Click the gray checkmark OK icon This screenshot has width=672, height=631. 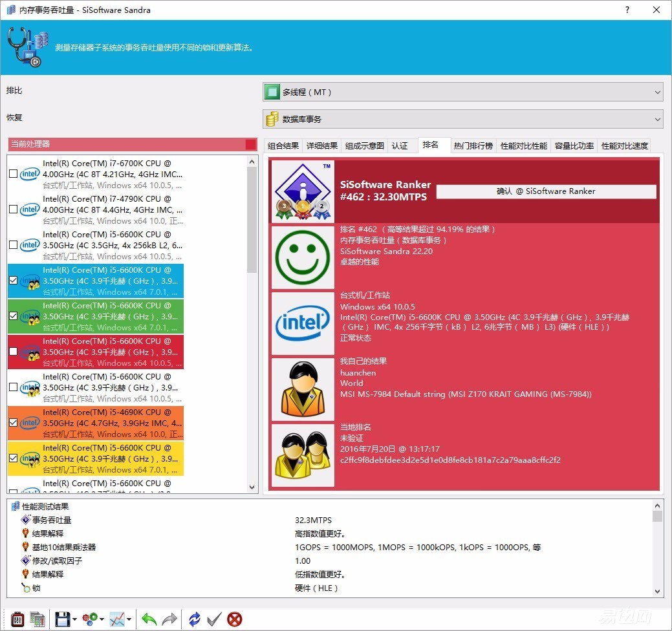click(214, 619)
